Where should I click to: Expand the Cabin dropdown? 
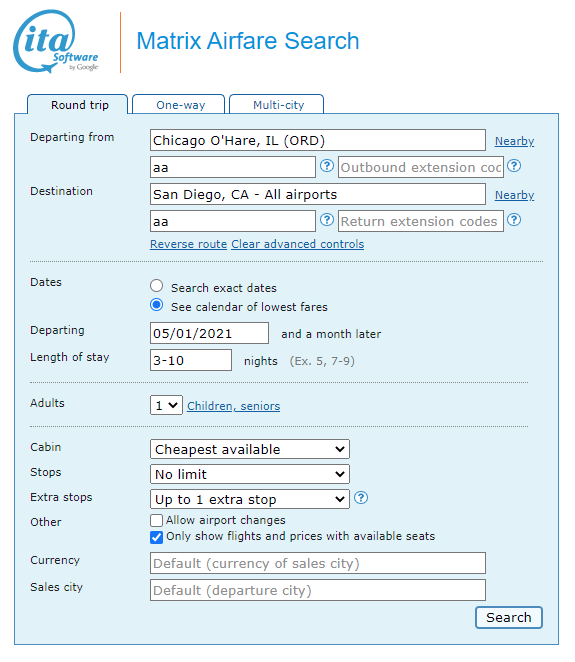tap(250, 449)
